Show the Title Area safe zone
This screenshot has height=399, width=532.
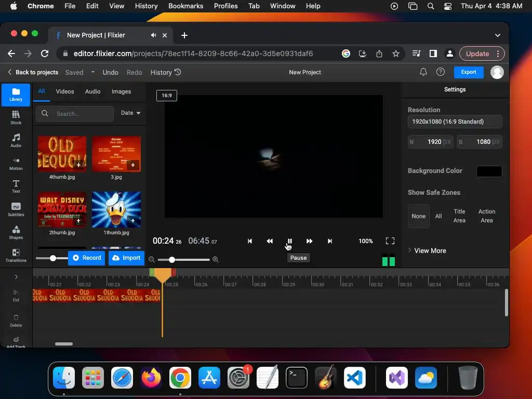coord(459,216)
